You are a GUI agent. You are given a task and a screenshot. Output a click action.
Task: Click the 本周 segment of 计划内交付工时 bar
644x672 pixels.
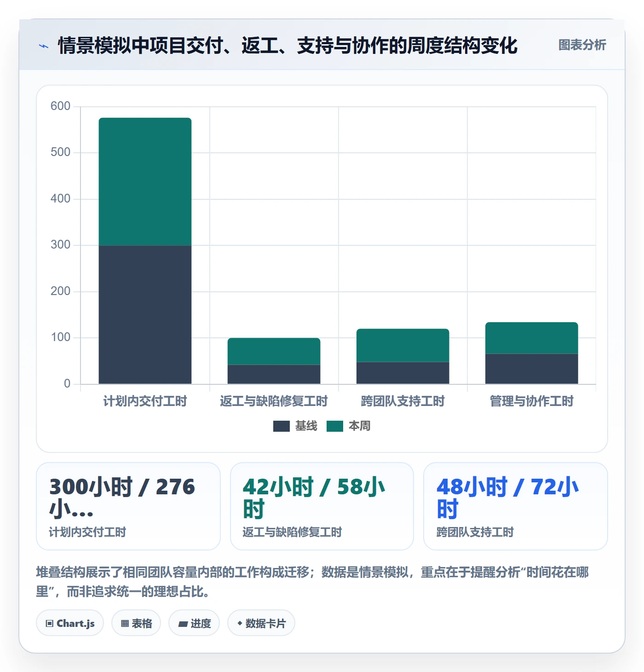[145, 182]
